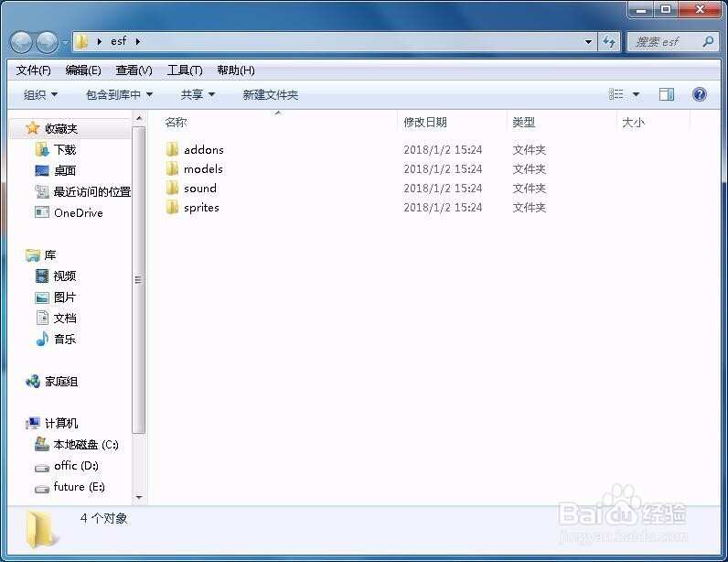Click 新建文件夹 button
728x562 pixels.
tap(270, 95)
